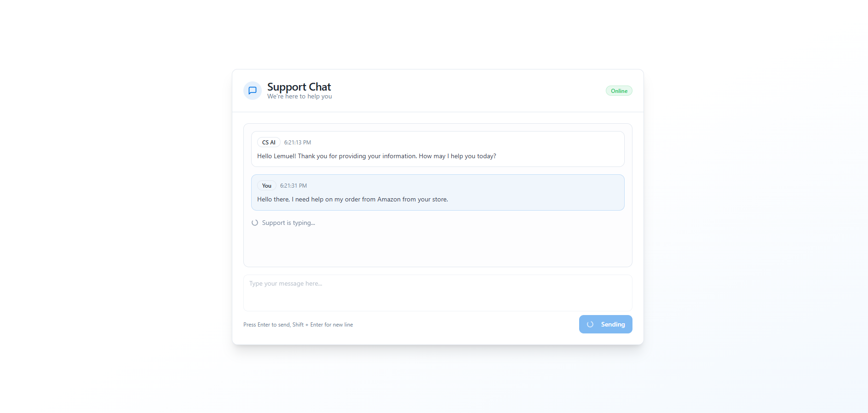Screen dimensions: 868x413
Task: Focus the Type your message here field
Action: click(x=437, y=293)
